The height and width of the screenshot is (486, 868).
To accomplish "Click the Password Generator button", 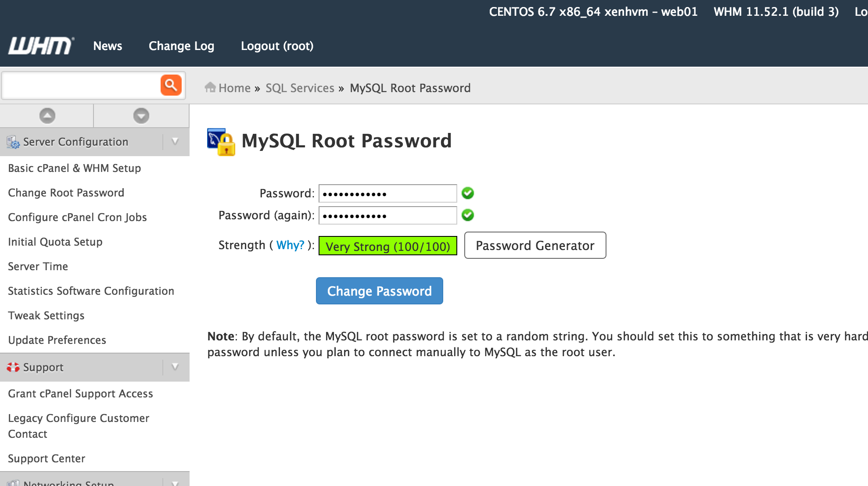I will [535, 245].
